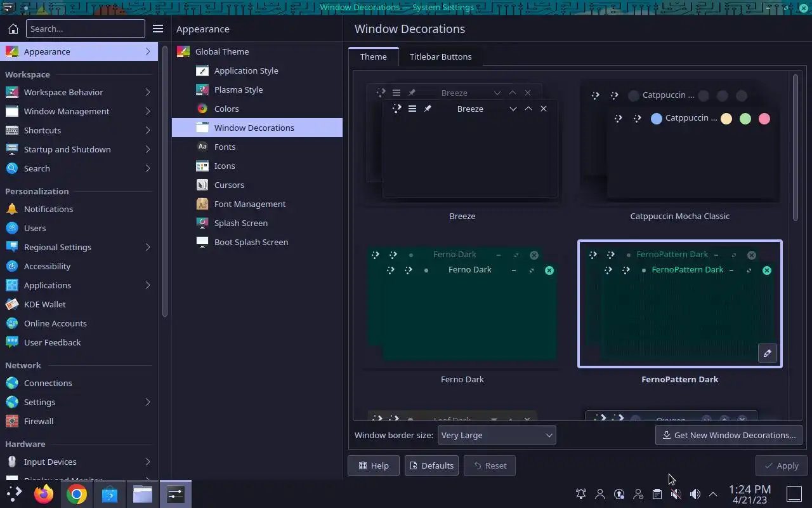Click the muted audio tray icon

(x=676, y=494)
